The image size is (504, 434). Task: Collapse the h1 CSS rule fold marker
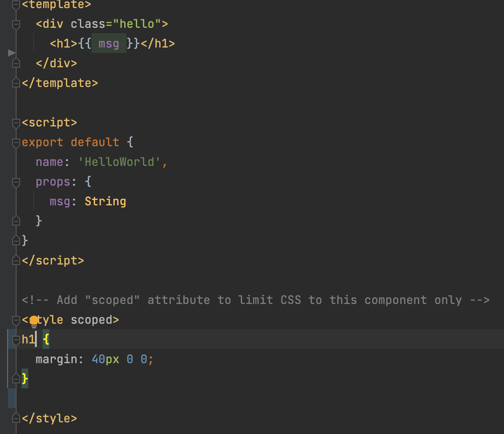pyautogui.click(x=16, y=340)
